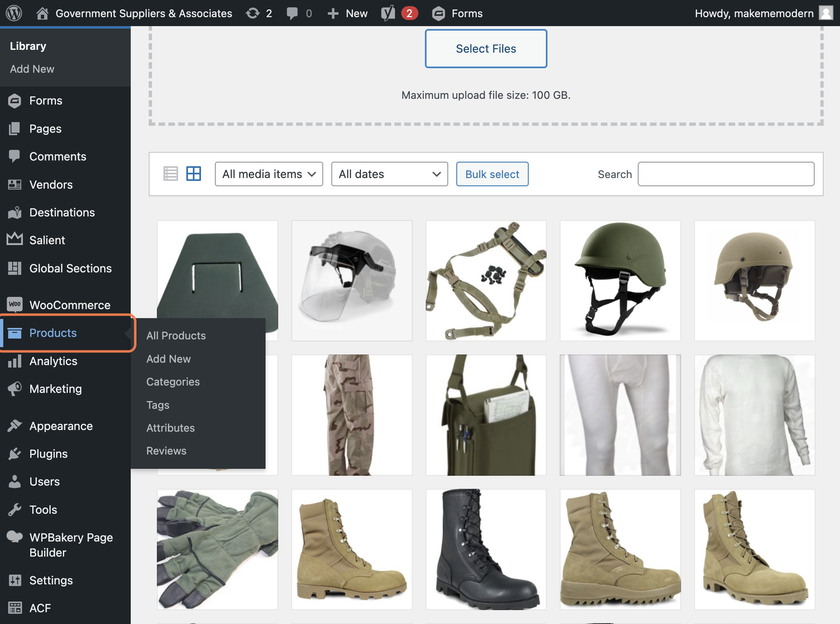
Task: Expand the All dates dropdown
Action: click(389, 174)
